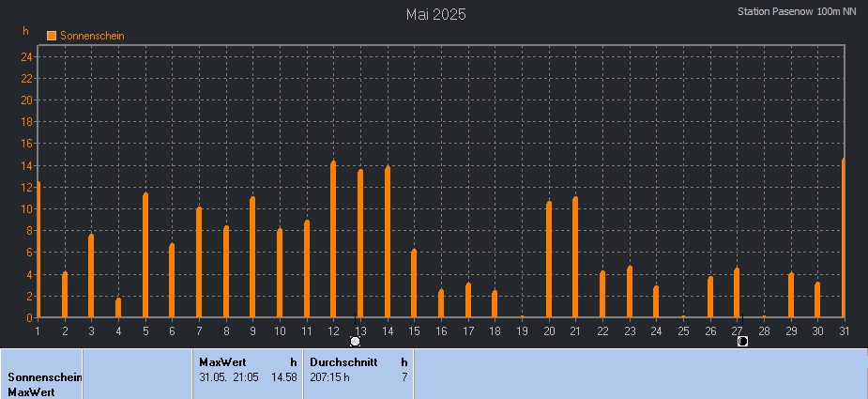Image resolution: width=868 pixels, height=399 pixels.
Task: Select the sunshine bar for day 29
Action: click(791, 295)
